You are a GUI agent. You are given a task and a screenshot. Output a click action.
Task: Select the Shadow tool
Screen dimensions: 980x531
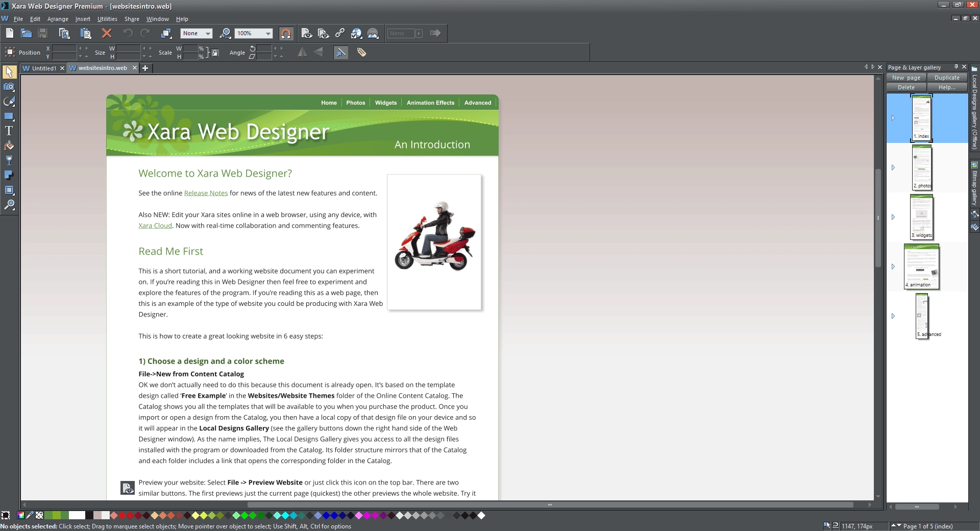click(x=9, y=175)
